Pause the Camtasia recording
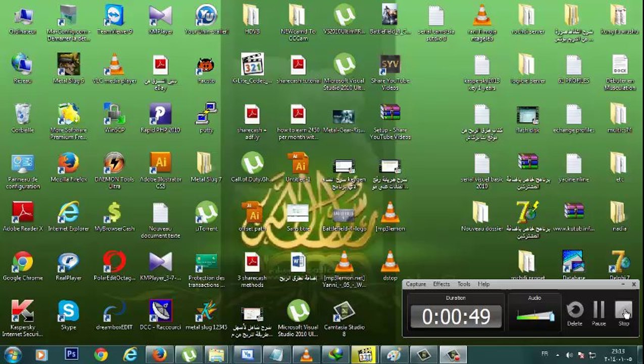 [599, 313]
